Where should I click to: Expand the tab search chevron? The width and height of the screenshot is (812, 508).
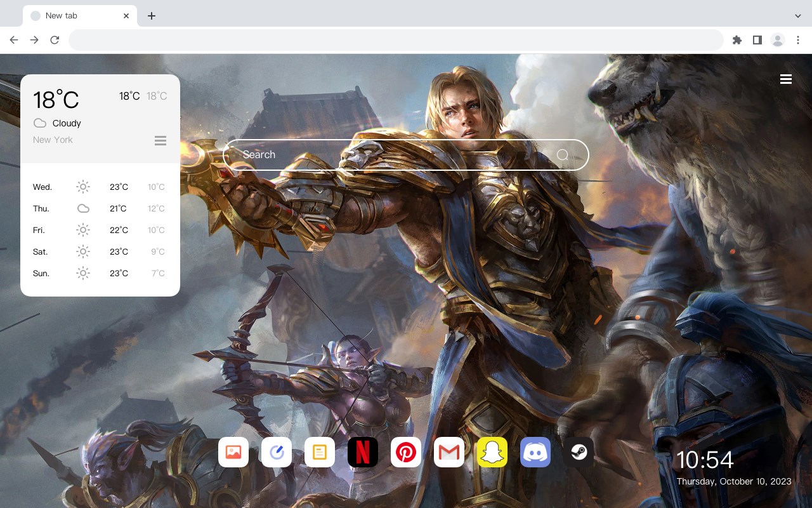pyautogui.click(x=798, y=16)
